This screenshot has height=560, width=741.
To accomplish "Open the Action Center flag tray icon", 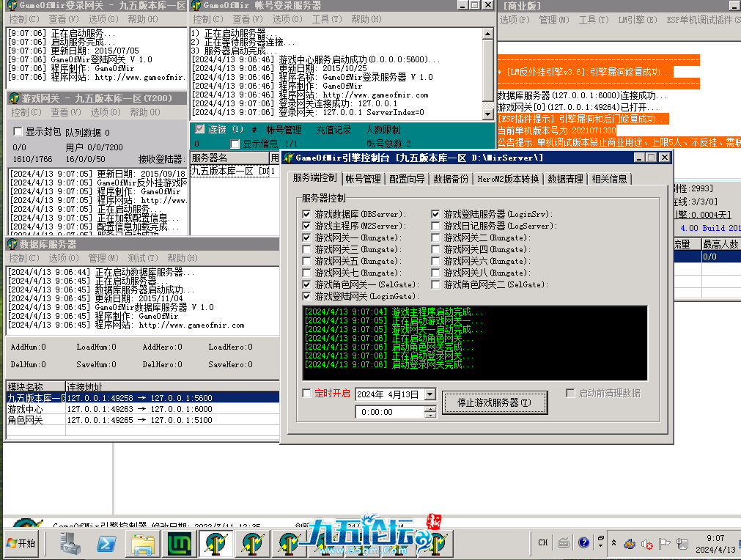I will [665, 544].
